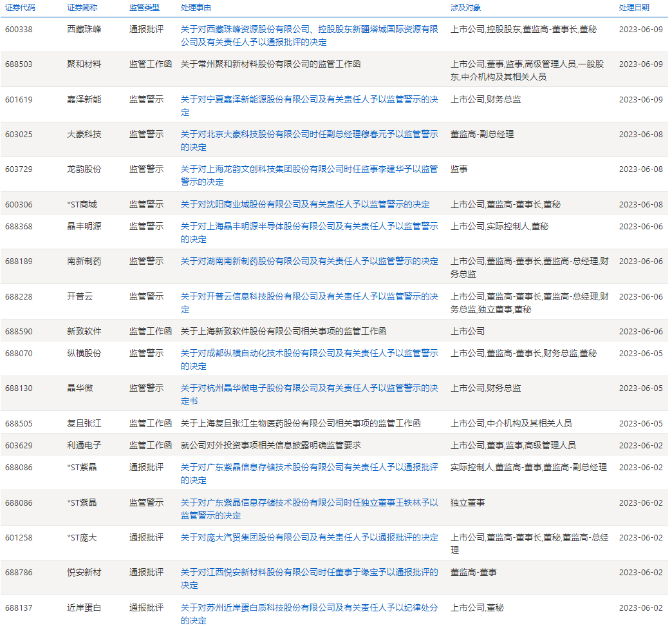Click the 证券简称 column header
Viewport: 672px width, 630px height.
82,8
